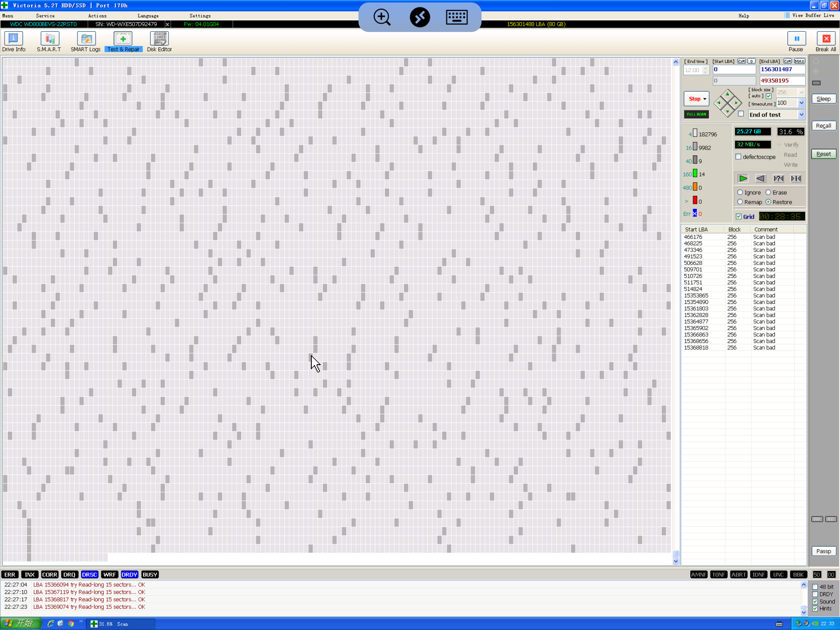Click the Break All icon
840x630 pixels.
(x=826, y=39)
